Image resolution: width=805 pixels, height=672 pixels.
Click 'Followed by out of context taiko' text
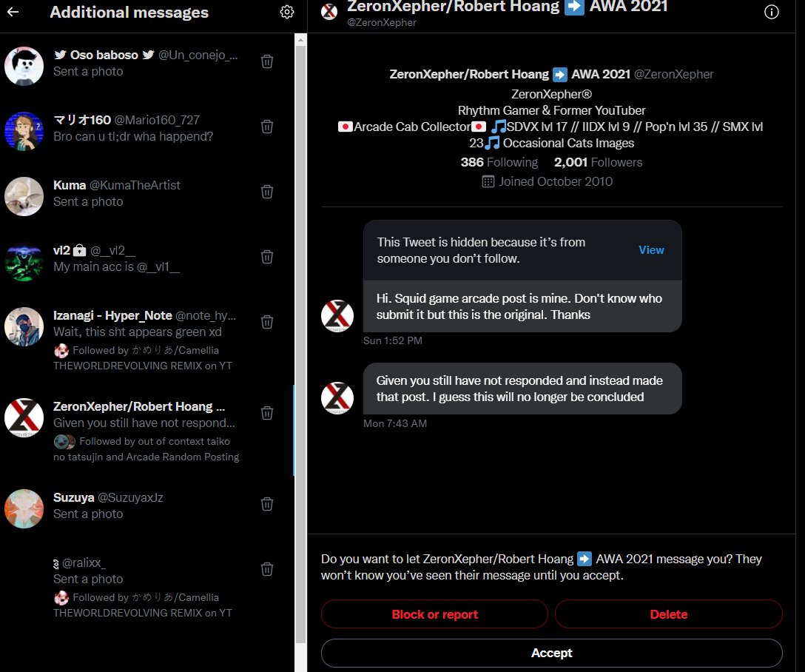tap(146, 449)
